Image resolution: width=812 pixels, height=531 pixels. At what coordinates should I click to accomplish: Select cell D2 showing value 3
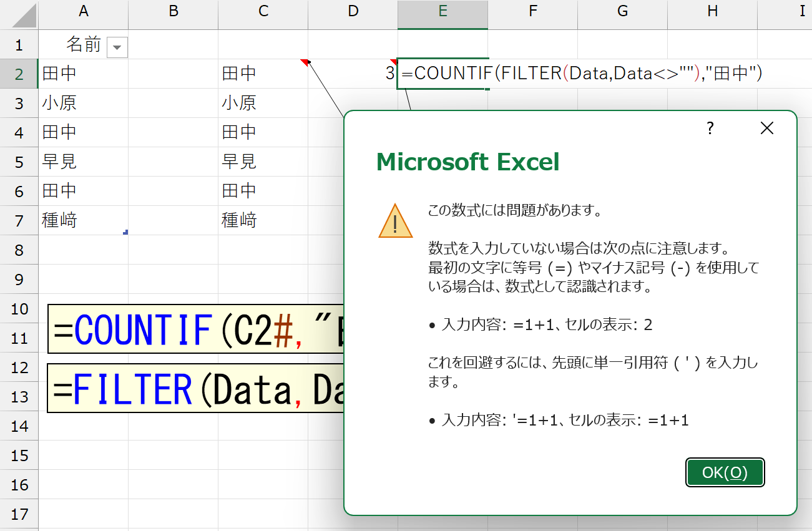coord(353,74)
